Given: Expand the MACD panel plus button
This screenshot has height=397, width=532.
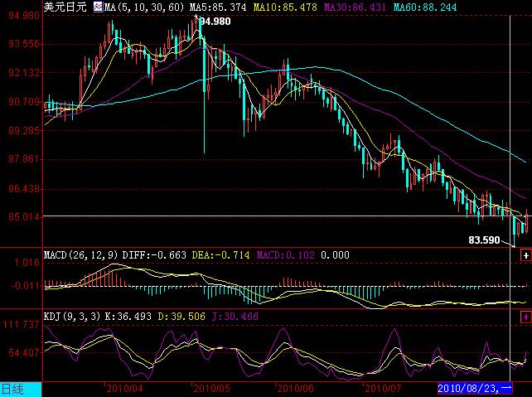Looking at the screenshot, I should click(x=526, y=255).
